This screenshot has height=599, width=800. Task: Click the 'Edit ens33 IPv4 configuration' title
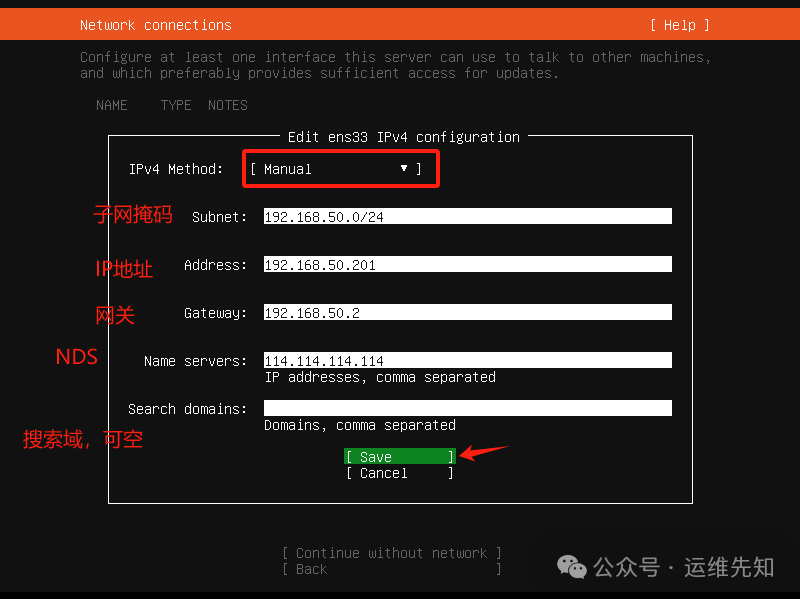coord(404,137)
